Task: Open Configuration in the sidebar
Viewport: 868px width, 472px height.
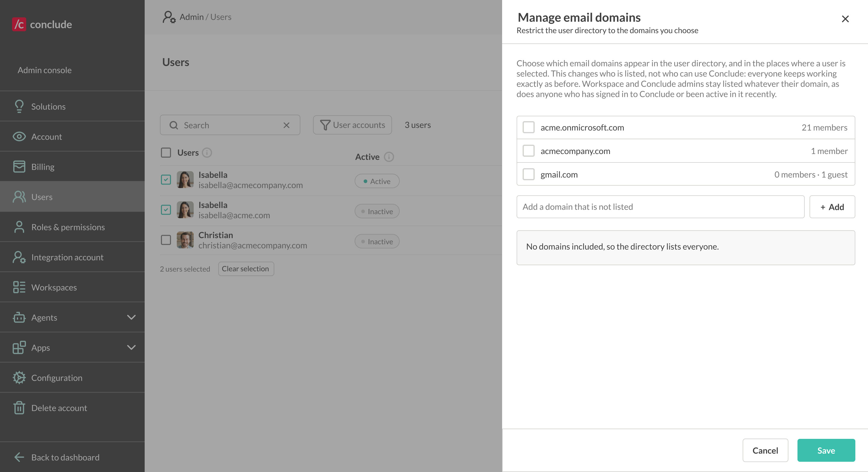Action: [x=72, y=378]
